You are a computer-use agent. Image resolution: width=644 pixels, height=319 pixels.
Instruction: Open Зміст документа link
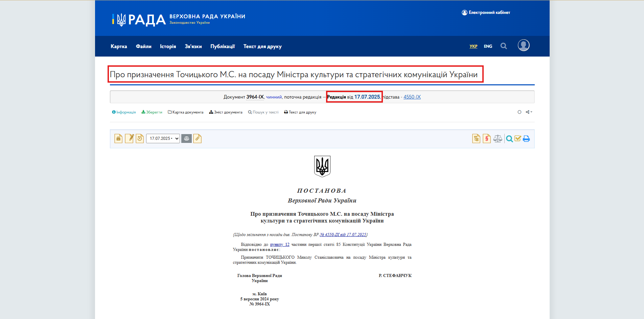tap(226, 112)
